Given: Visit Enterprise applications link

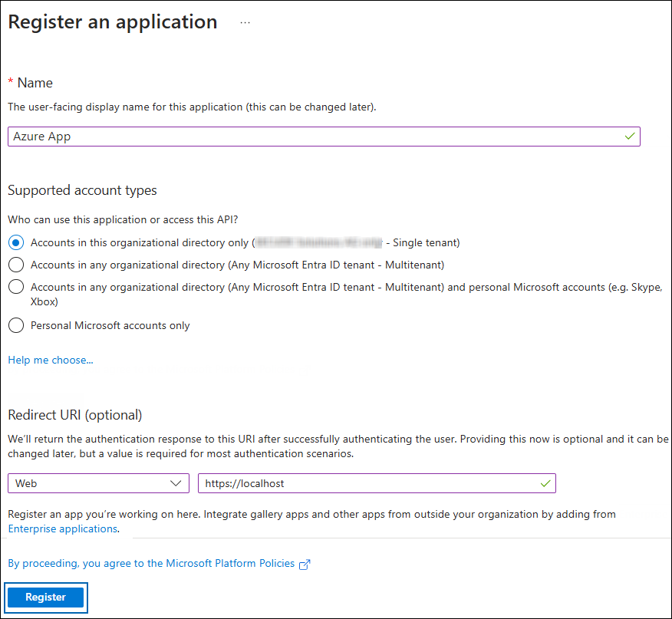Looking at the screenshot, I should 62,528.
